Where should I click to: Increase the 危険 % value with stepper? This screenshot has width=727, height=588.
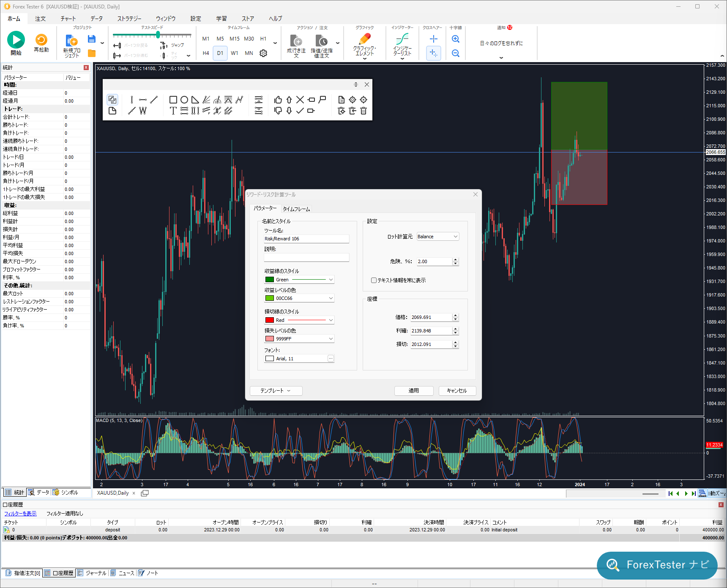[455, 259]
